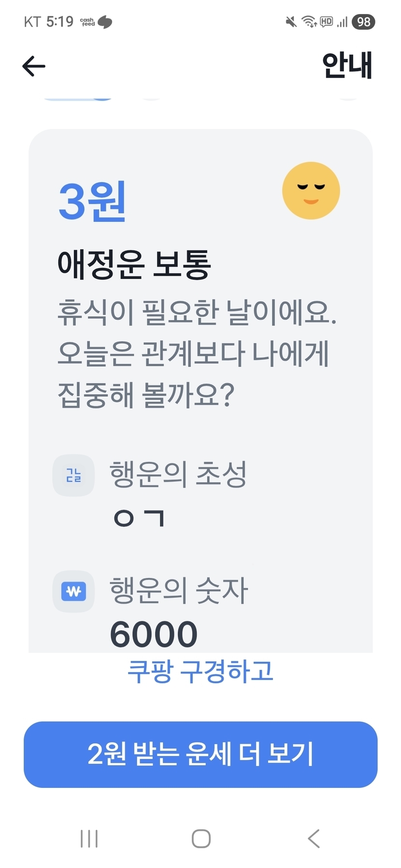Tap the 3원 reward amount

[x=92, y=201]
